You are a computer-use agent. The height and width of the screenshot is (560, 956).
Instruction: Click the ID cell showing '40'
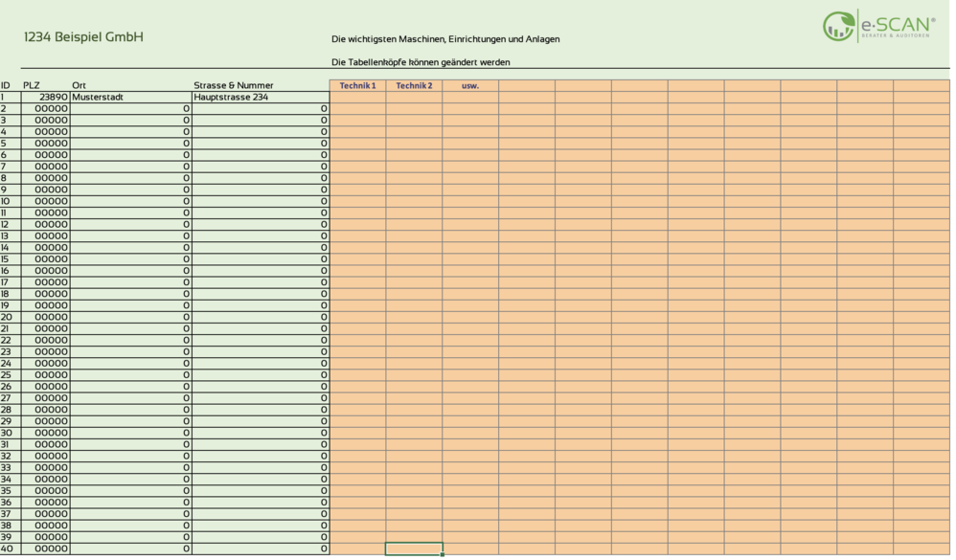click(11, 549)
